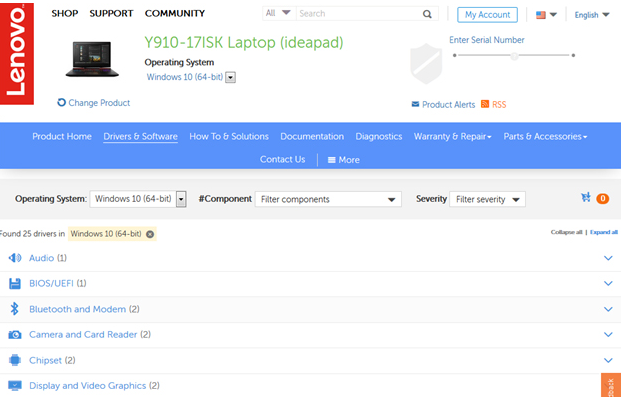630x406 pixels.
Task: Click the Enter Serial Number link
Action: click(487, 40)
